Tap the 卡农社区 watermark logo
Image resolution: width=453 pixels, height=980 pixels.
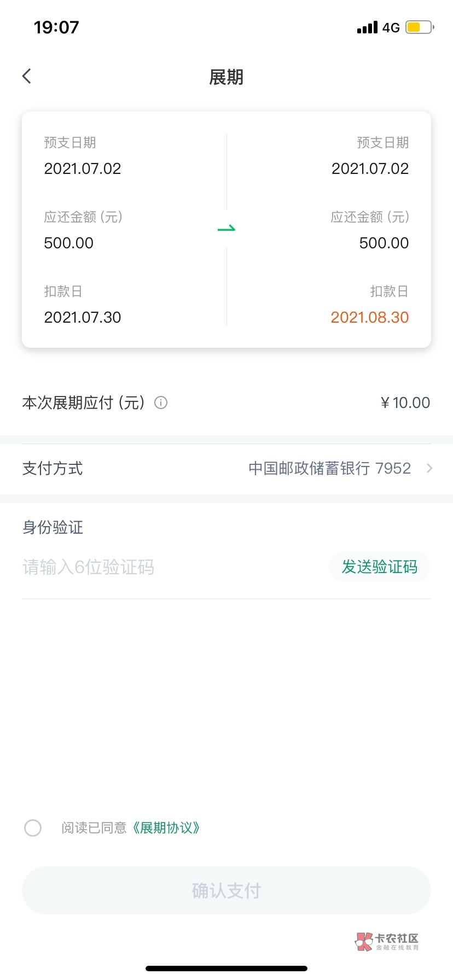(x=387, y=941)
